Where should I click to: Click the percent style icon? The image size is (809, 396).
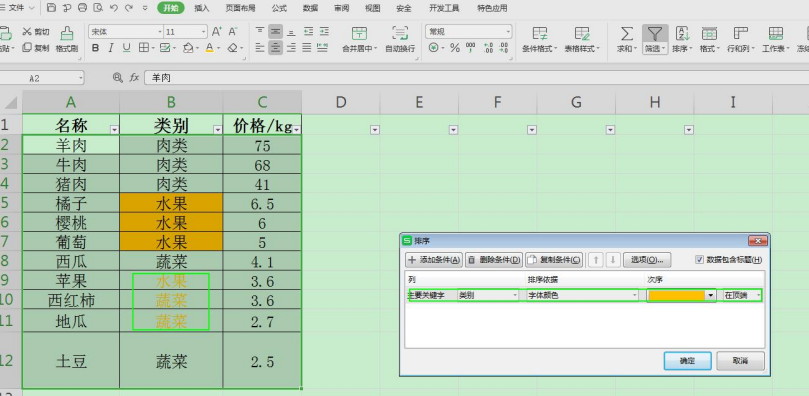pos(455,48)
